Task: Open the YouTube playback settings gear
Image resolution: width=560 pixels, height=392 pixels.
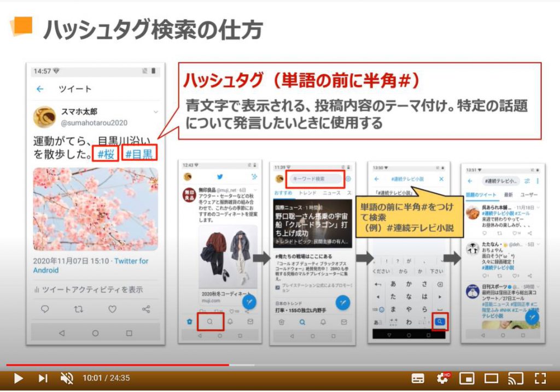Action: (x=442, y=378)
